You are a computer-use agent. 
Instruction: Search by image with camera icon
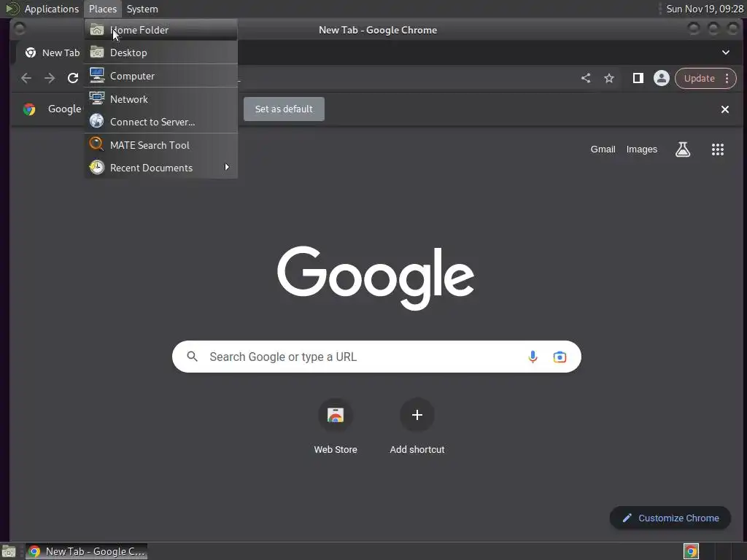[560, 357]
